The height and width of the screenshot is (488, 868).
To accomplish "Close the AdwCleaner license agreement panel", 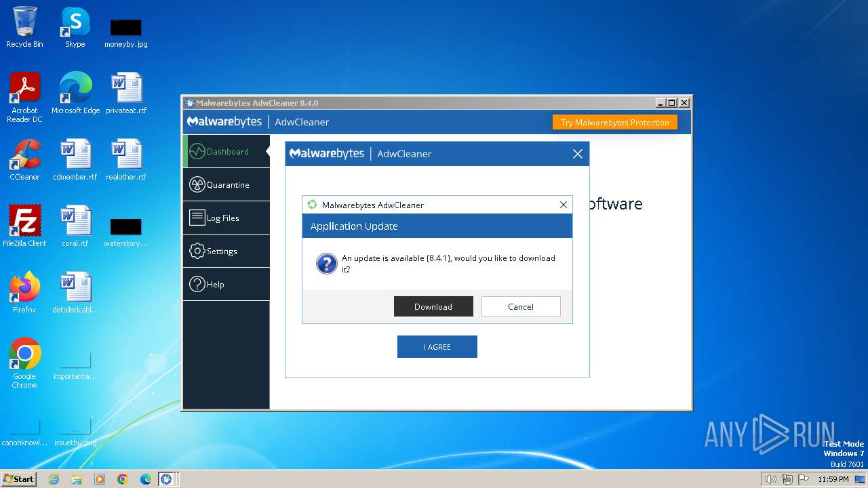I will pos(578,154).
